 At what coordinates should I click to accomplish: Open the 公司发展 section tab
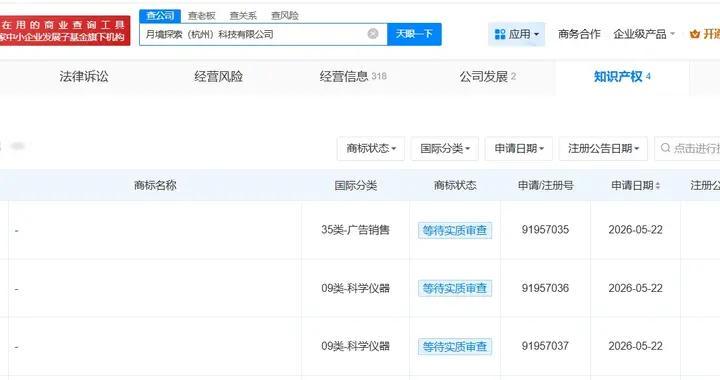pyautogui.click(x=488, y=76)
